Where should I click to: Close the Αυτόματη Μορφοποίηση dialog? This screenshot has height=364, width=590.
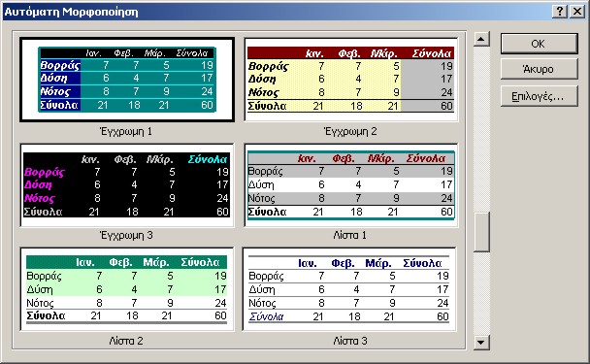(576, 12)
